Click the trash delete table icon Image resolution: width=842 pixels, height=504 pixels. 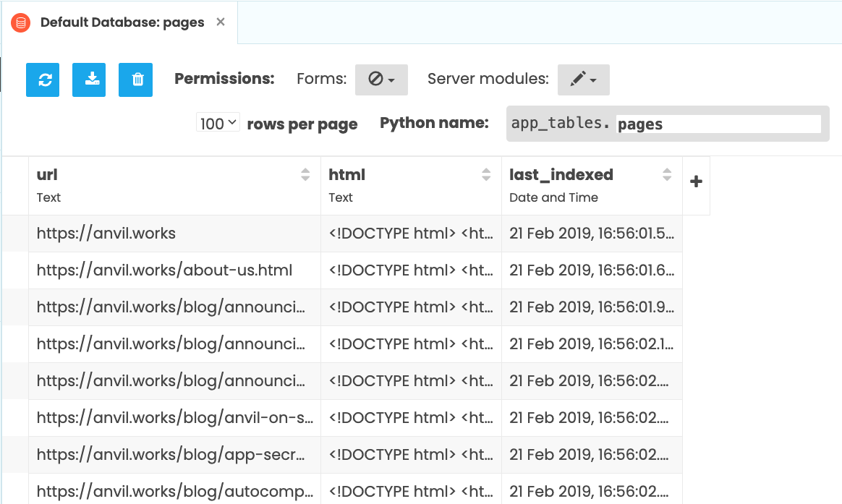pos(135,80)
